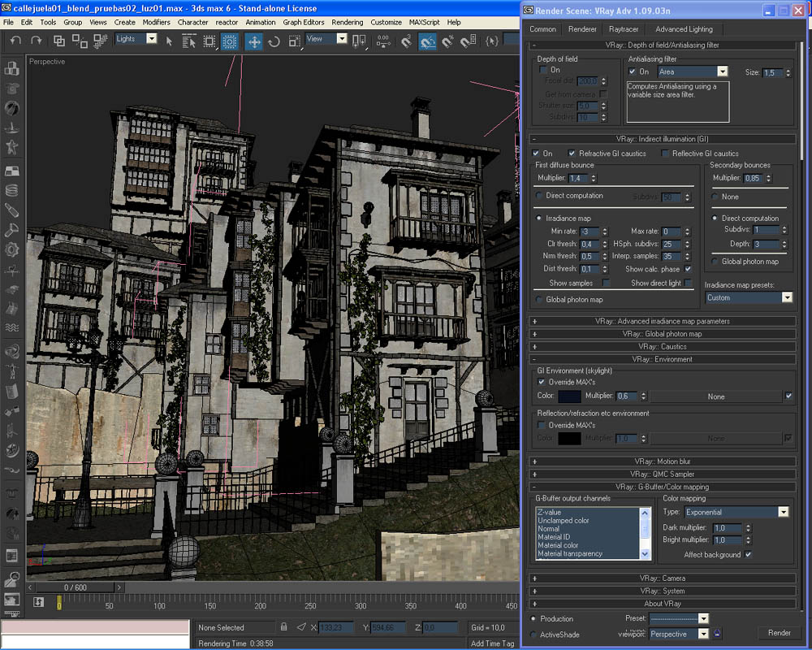This screenshot has height=650, width=812.
Task: Click the Lock Selection padlock icon
Action: click(283, 627)
